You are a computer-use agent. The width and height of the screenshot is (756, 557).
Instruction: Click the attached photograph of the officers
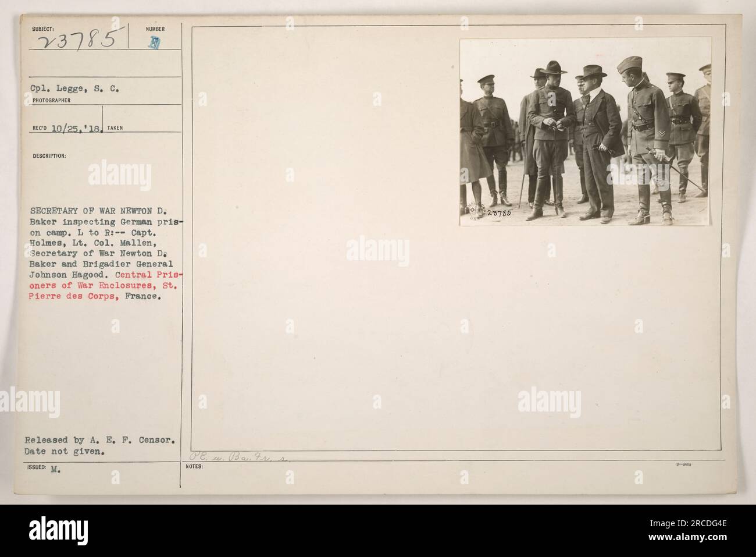[585, 132]
